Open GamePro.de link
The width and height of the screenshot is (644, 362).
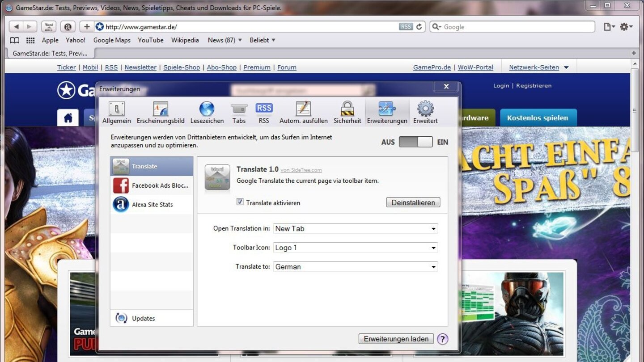(x=432, y=67)
